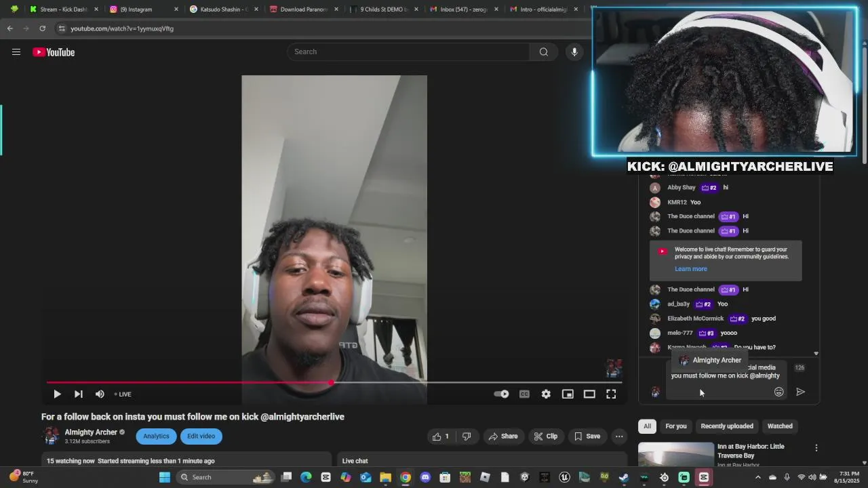This screenshot has width=868, height=488.
Task: Open emoji picker in chat input
Action: (x=778, y=392)
